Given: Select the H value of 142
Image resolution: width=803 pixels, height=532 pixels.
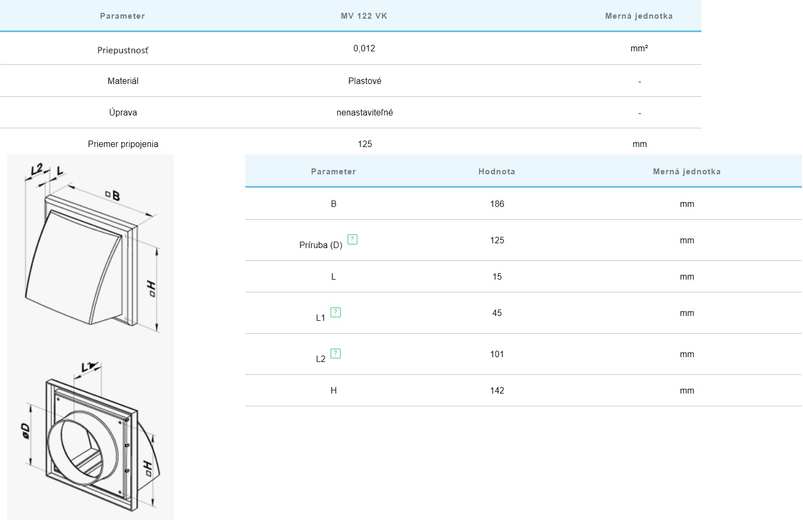Looking at the screenshot, I should (x=497, y=391).
